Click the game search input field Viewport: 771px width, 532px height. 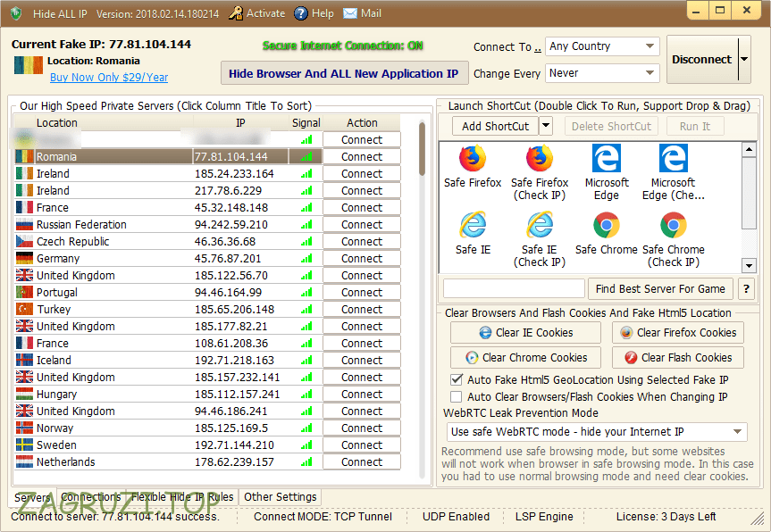[514, 288]
